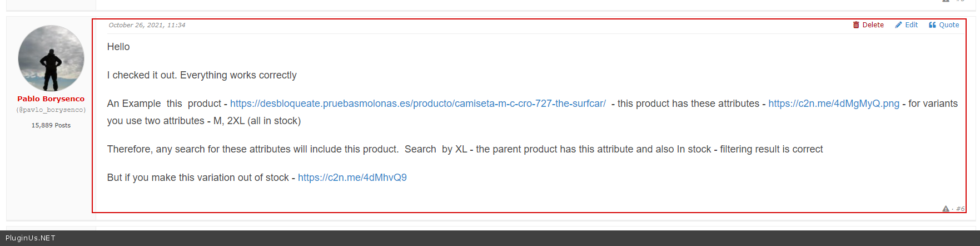Click the pencil icon beside Edit
980x246 pixels.
coord(898,25)
